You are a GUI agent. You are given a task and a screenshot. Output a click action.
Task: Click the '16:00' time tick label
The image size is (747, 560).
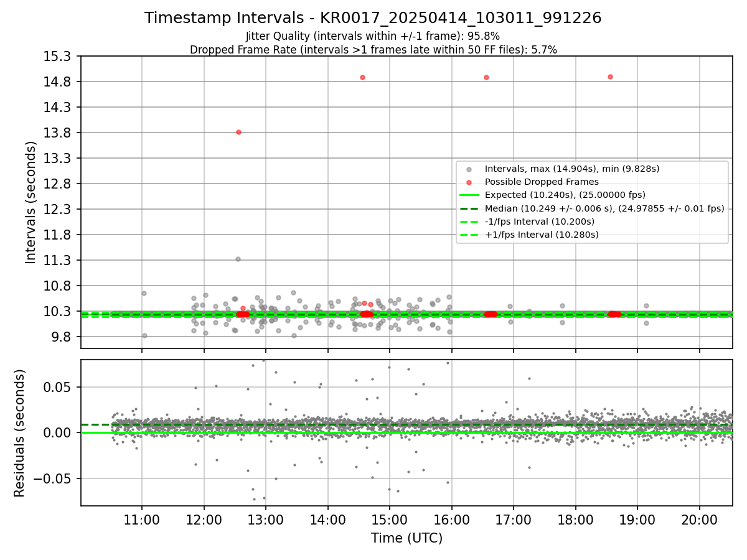(x=451, y=520)
